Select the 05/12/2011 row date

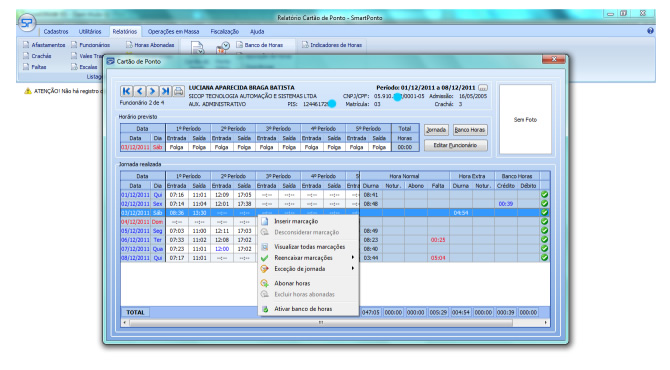tap(135, 231)
